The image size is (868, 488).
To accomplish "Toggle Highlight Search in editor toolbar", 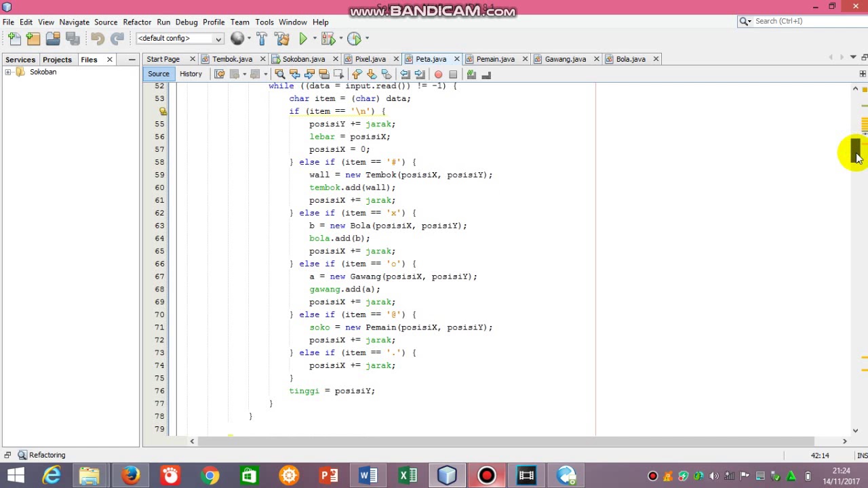I will 323,74.
